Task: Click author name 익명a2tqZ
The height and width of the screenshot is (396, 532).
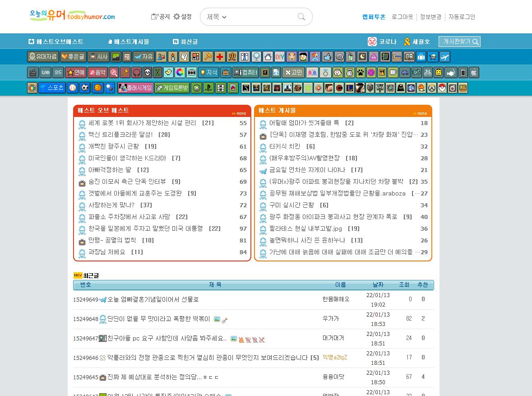Action: 334,357
